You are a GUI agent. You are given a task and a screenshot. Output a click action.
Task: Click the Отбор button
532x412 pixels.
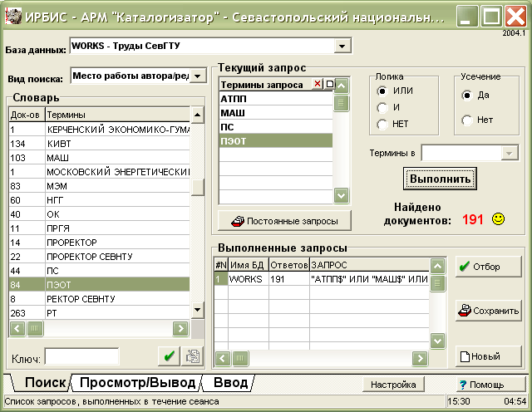488,267
